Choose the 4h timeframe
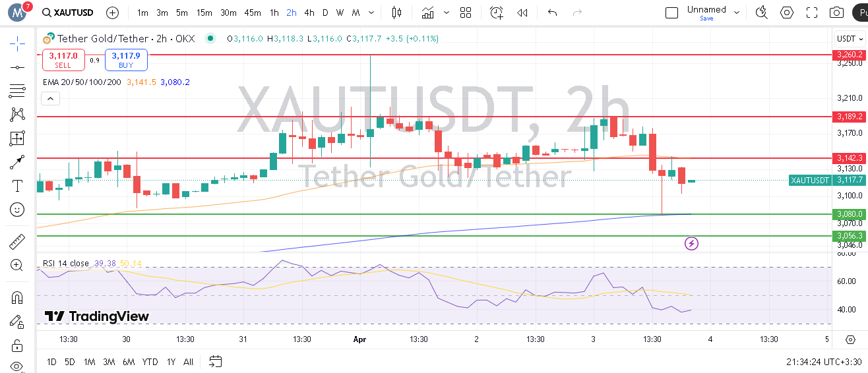 pyautogui.click(x=309, y=13)
